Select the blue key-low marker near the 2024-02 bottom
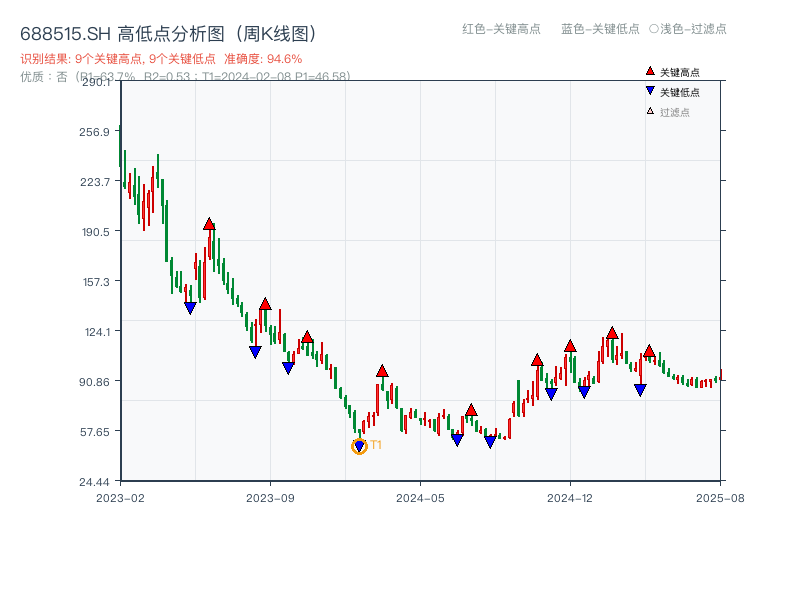The width and height of the screenshot is (800, 600). point(360,443)
